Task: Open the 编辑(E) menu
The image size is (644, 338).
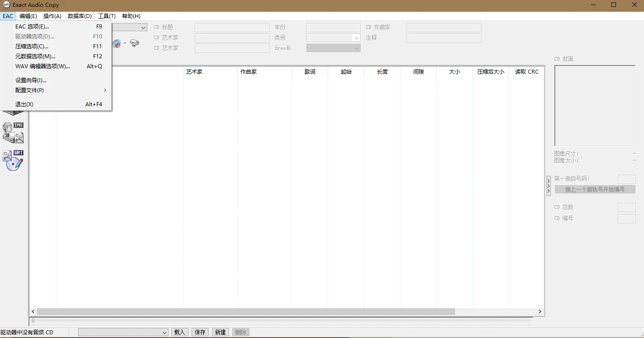Action: point(28,16)
